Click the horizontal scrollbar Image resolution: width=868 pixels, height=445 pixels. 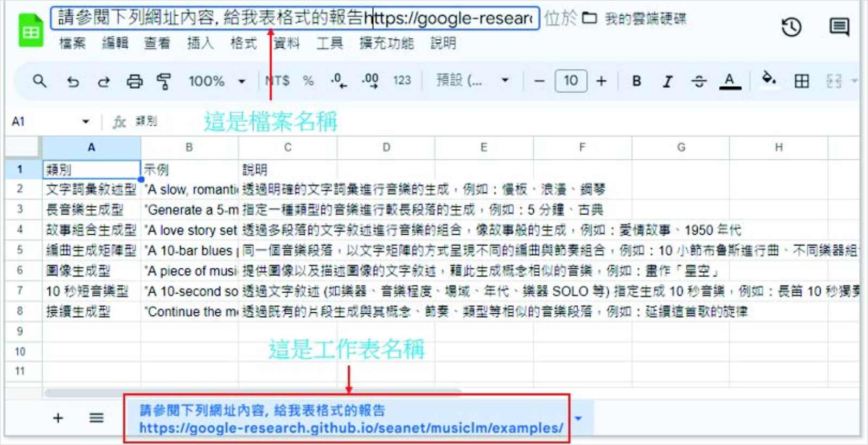(252, 392)
